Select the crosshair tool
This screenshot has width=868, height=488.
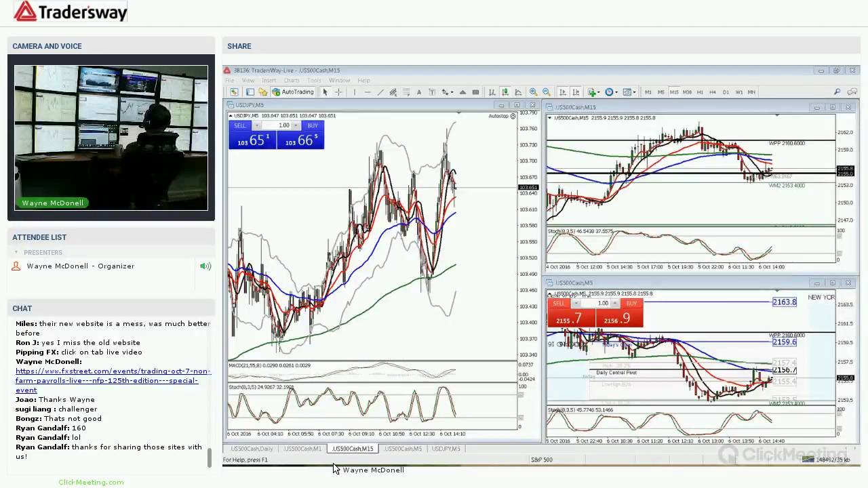click(x=338, y=91)
